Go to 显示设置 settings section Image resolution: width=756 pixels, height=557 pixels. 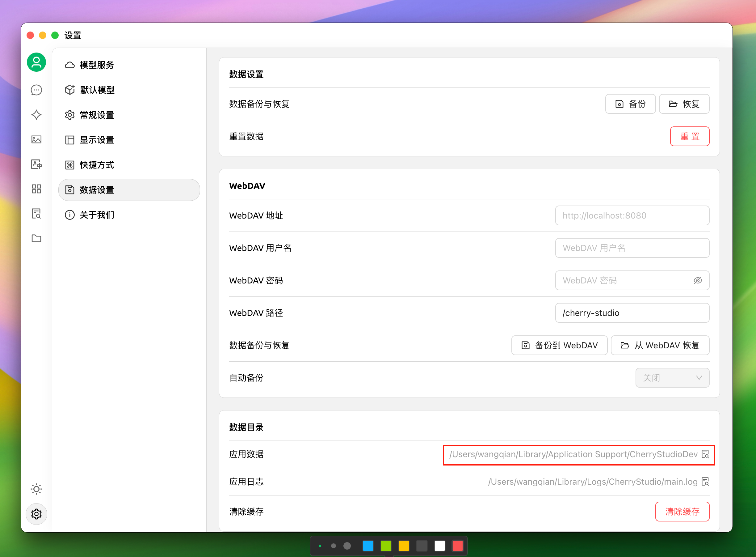pyautogui.click(x=97, y=140)
